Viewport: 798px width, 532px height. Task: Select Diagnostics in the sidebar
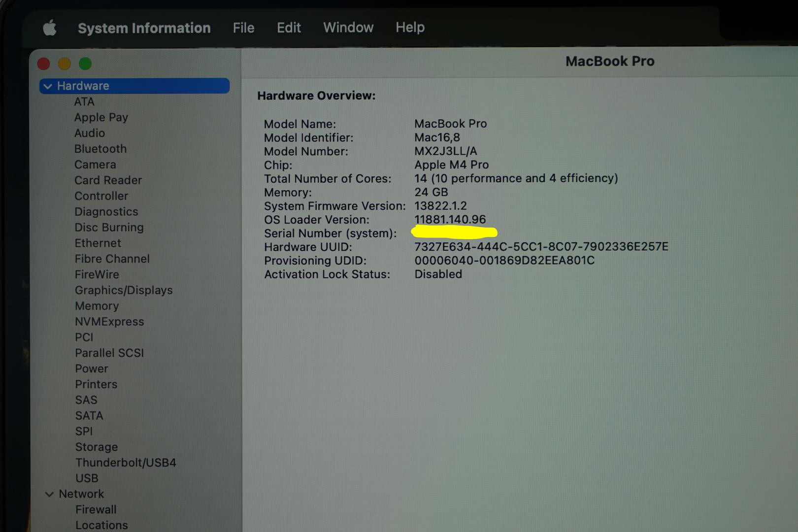(106, 212)
